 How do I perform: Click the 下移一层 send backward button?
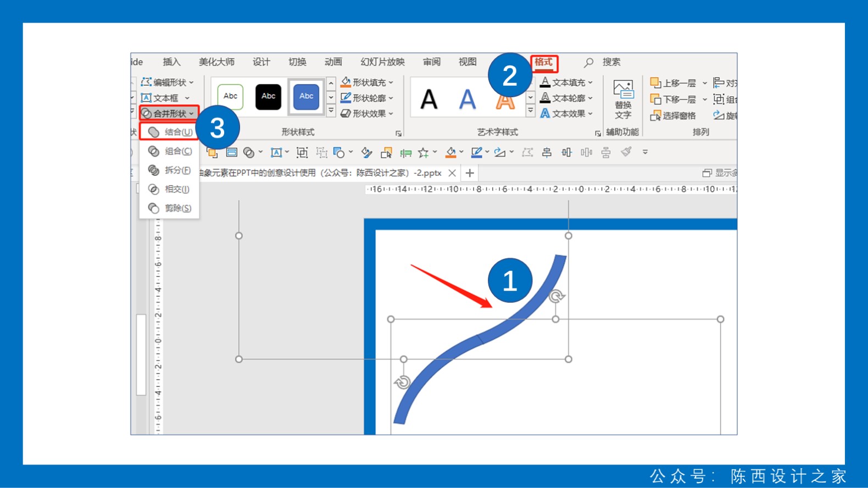(x=674, y=99)
